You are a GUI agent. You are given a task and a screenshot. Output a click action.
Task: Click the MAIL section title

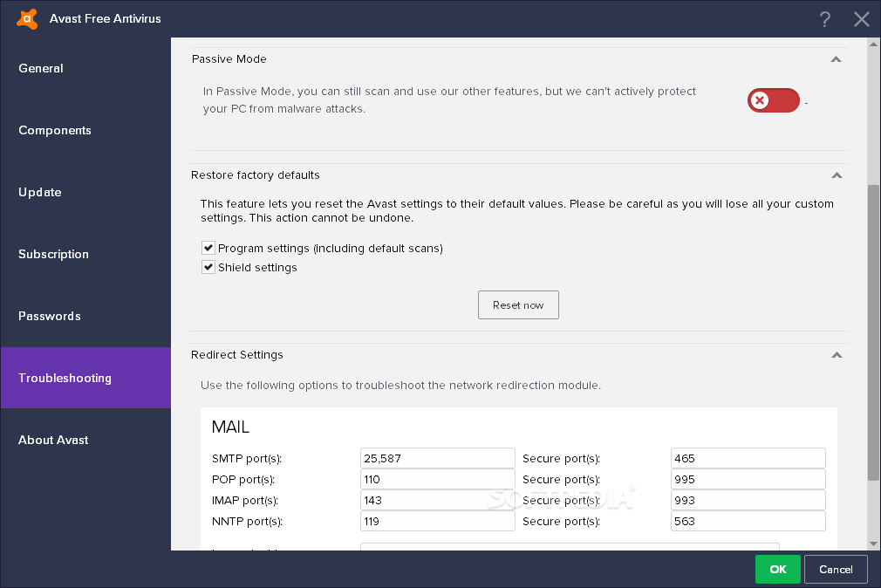click(230, 427)
